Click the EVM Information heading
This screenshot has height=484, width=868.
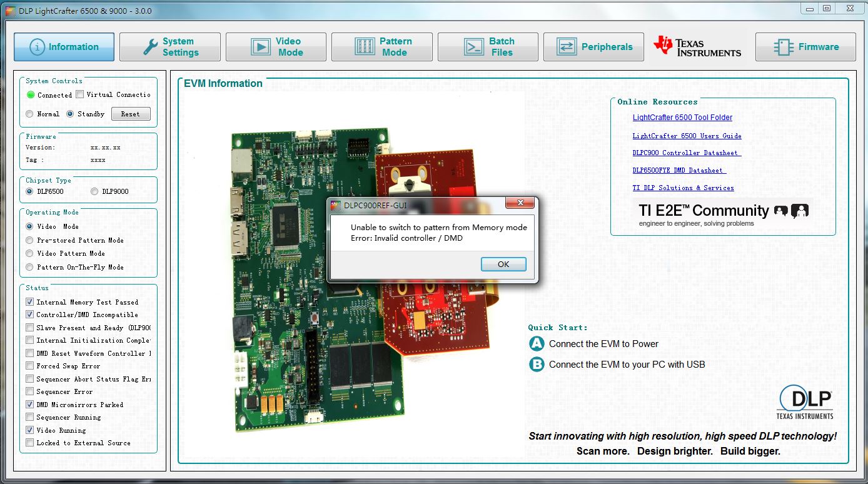pos(223,83)
